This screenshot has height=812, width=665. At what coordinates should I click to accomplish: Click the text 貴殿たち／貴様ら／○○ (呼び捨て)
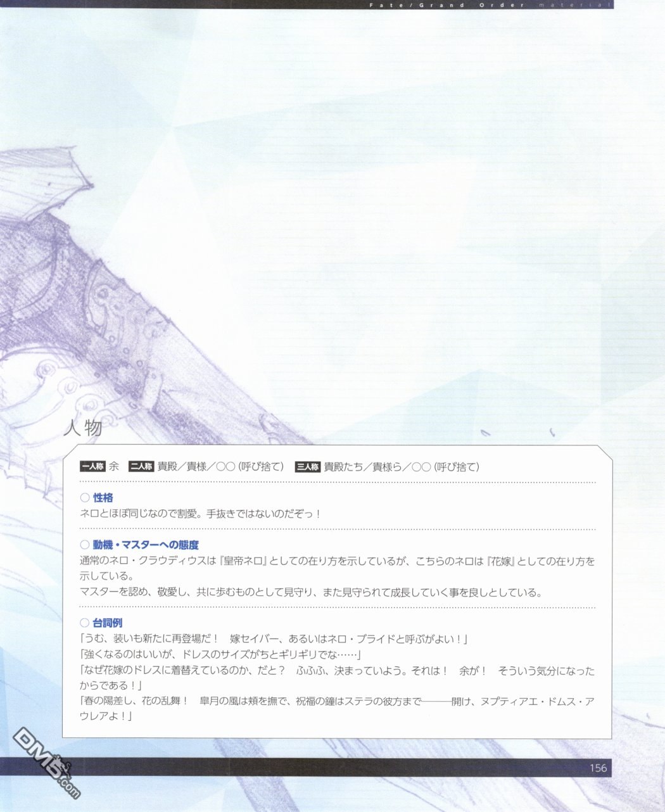point(402,467)
